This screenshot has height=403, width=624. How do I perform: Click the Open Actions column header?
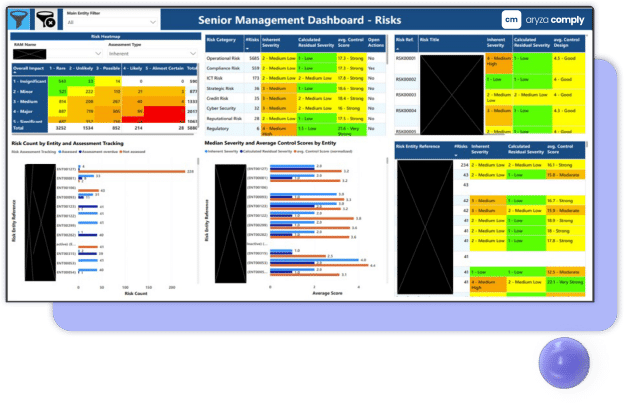coord(376,43)
